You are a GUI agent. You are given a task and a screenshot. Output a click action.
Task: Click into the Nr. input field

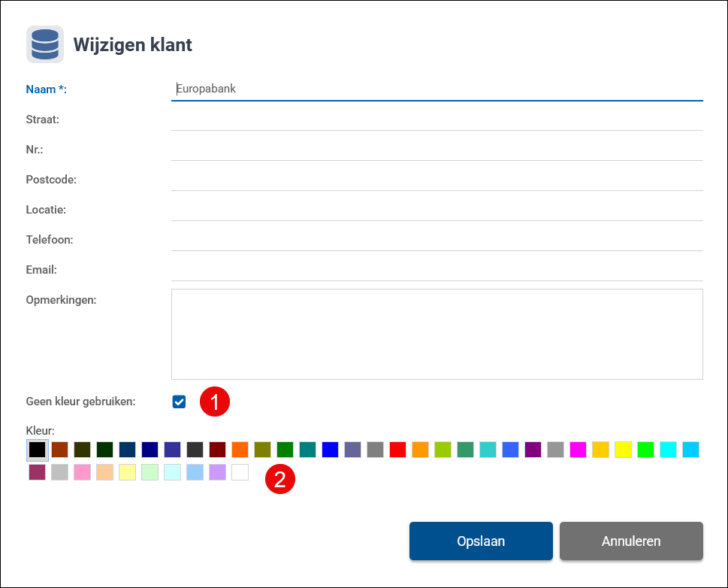click(436, 149)
